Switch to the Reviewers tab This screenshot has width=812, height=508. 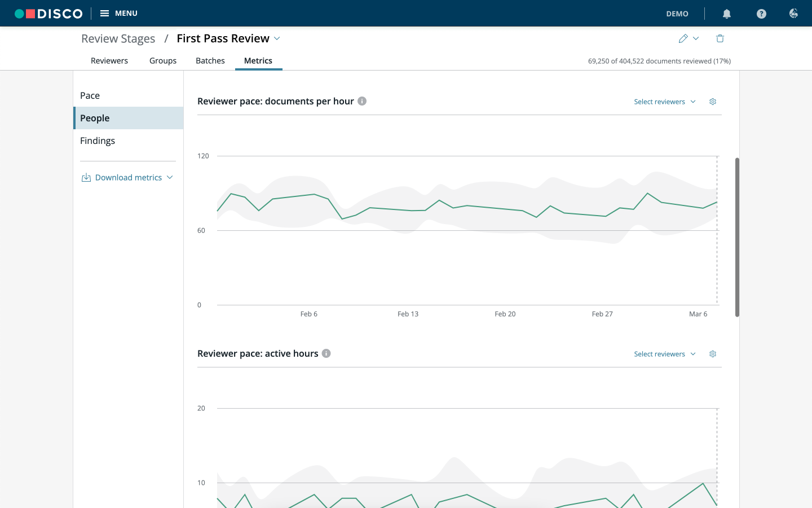pos(109,60)
